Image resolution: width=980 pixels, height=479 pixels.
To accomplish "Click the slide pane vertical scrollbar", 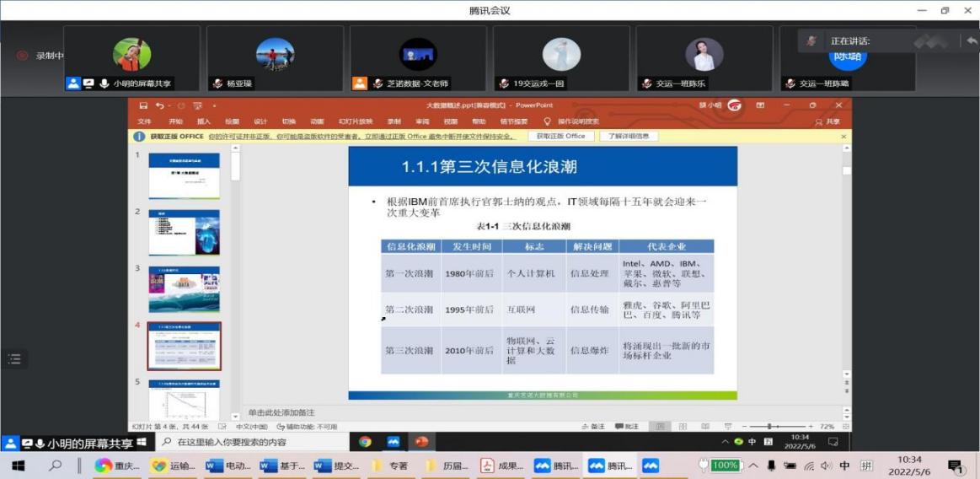I will click(846, 262).
